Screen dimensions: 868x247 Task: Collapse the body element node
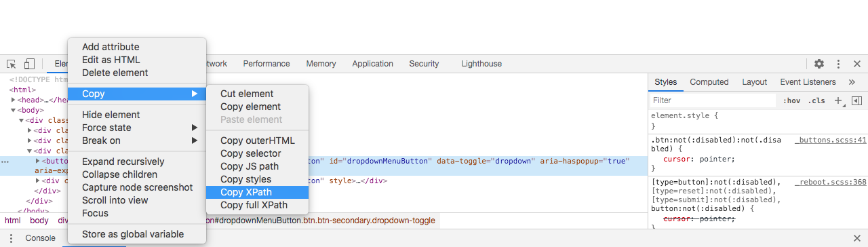tap(14, 110)
